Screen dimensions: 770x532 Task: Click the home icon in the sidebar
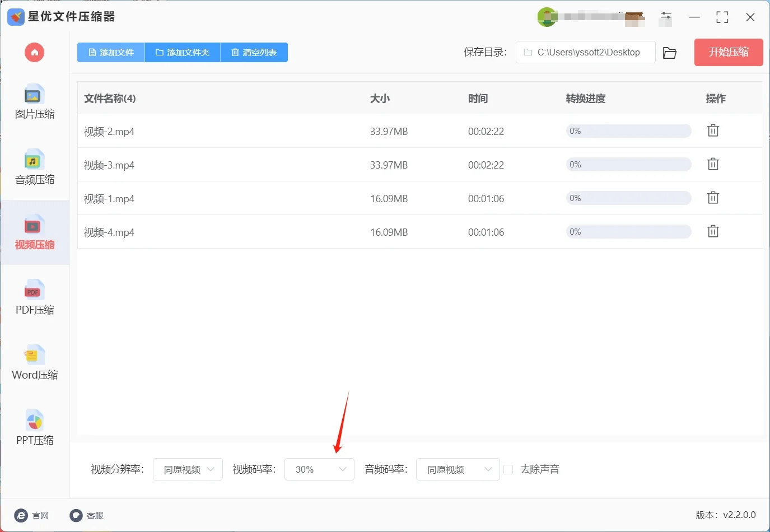[34, 52]
